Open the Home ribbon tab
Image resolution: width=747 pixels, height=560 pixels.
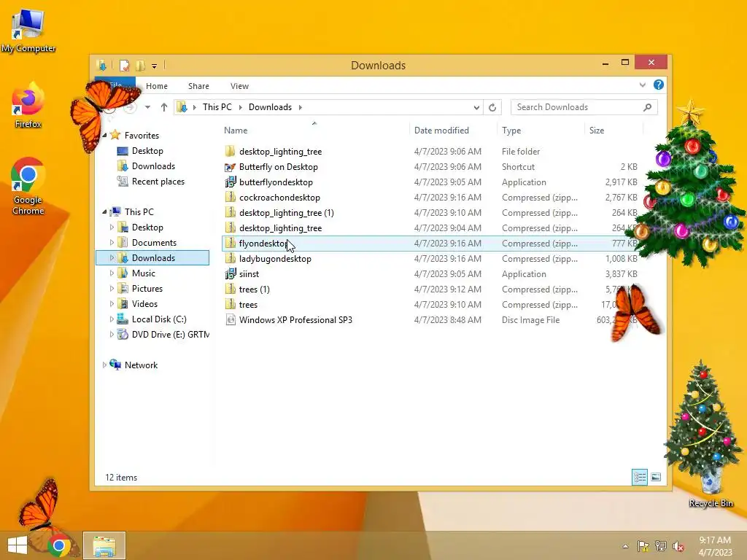(x=157, y=86)
